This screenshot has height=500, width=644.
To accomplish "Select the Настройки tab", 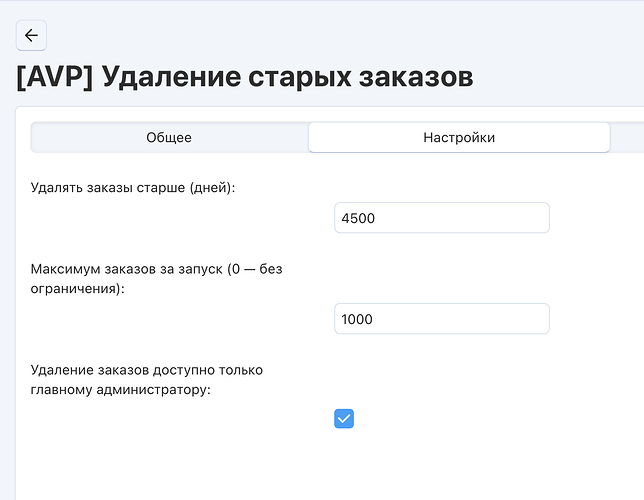I will pyautogui.click(x=459, y=137).
